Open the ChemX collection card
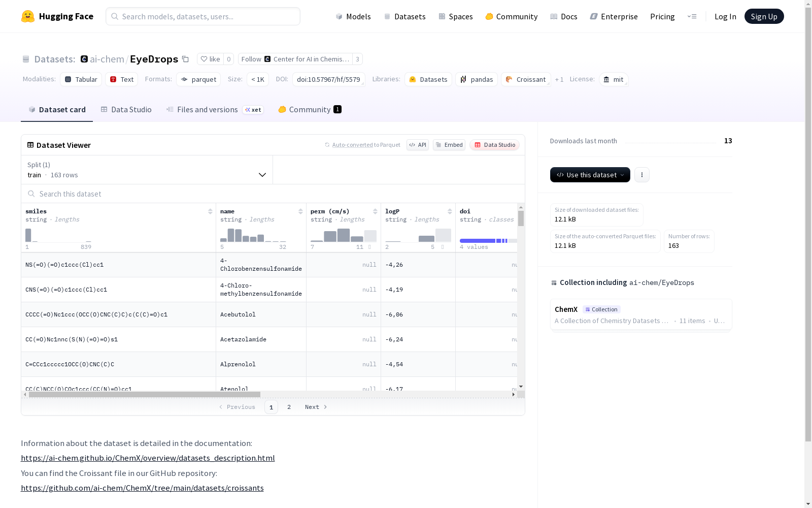Image resolution: width=812 pixels, height=508 pixels. 641,315
